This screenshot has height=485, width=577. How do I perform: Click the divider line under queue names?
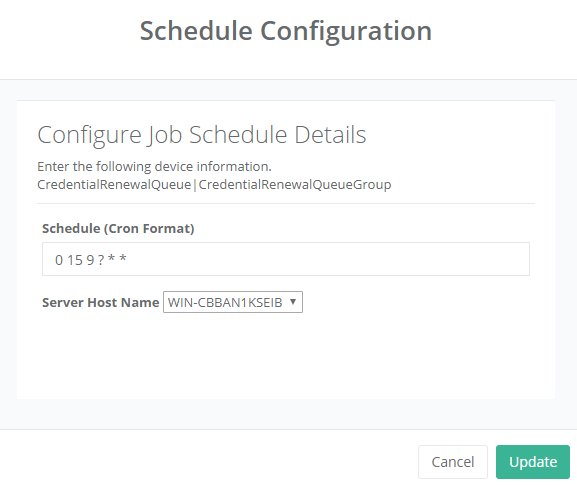pyautogui.click(x=286, y=203)
